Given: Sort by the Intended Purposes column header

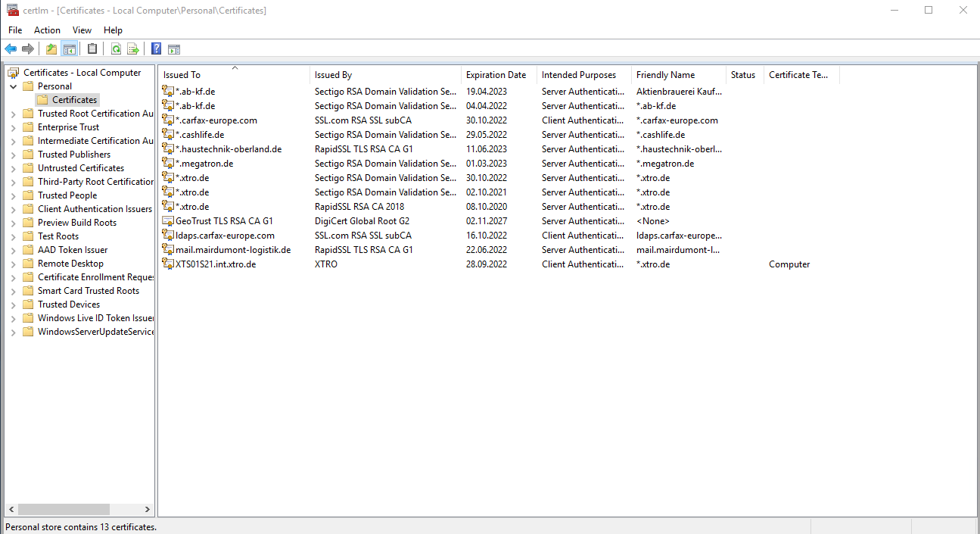Looking at the screenshot, I should [x=584, y=75].
